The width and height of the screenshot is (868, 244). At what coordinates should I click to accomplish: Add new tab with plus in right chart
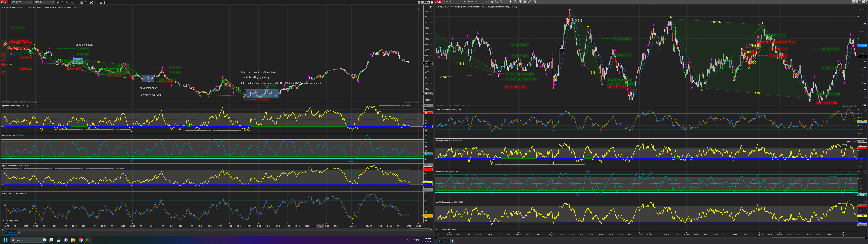click(452, 241)
